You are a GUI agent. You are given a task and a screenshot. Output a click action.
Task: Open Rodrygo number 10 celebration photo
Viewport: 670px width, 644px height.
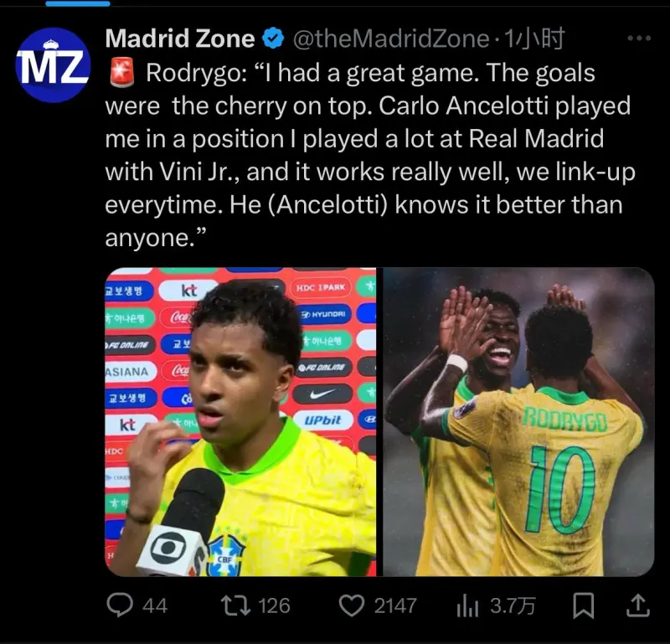(518, 422)
